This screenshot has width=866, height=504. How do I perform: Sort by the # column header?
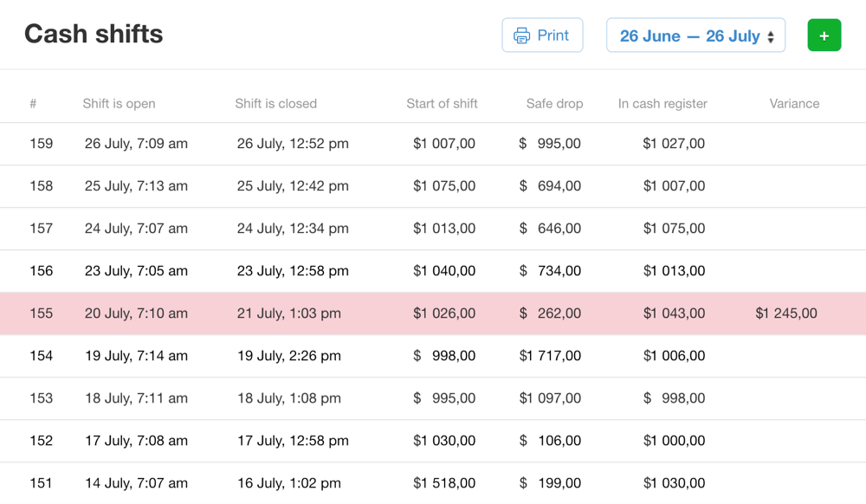tap(33, 104)
